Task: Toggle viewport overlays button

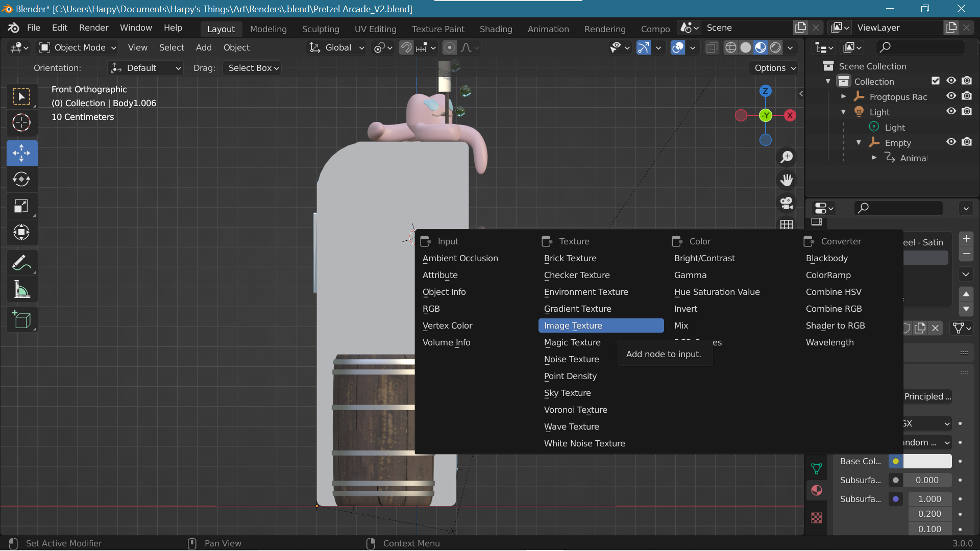Action: (678, 47)
